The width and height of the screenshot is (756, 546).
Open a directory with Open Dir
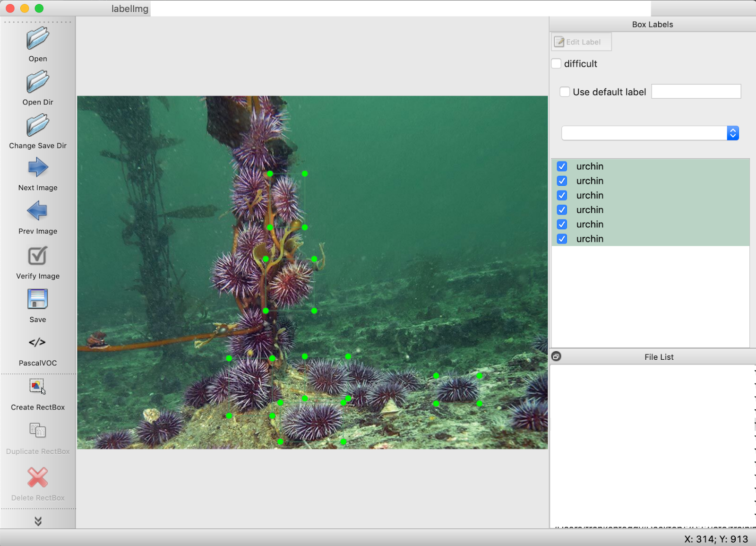click(38, 82)
